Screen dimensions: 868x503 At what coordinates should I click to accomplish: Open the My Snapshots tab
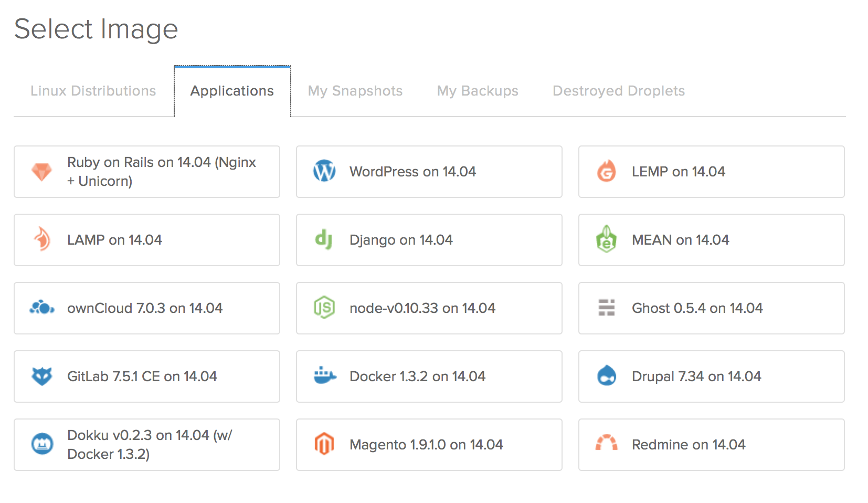point(355,91)
